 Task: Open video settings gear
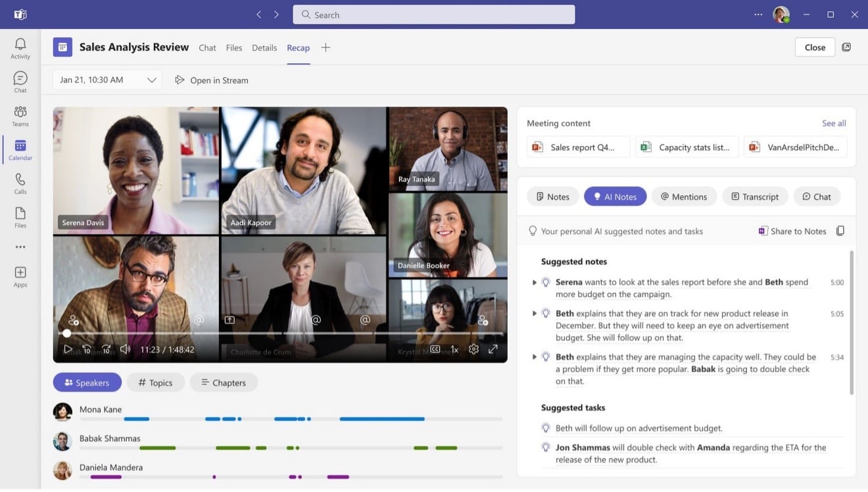pyautogui.click(x=473, y=349)
